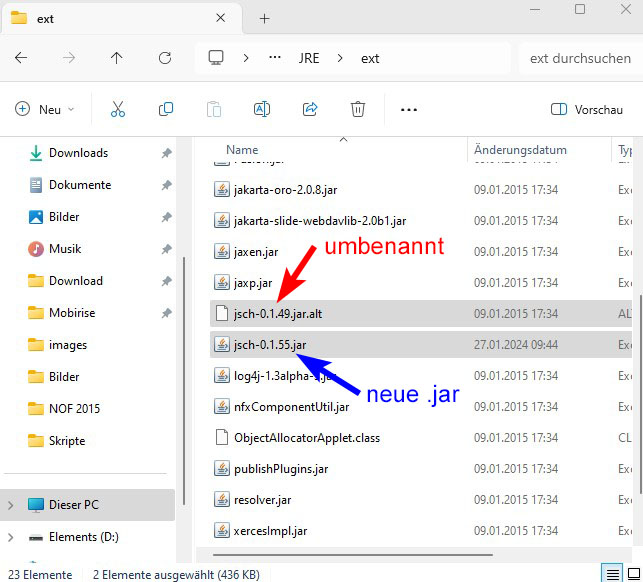Expand the Elements (D:) drive node
Viewport: 643px width, 582px height.
tap(11, 537)
